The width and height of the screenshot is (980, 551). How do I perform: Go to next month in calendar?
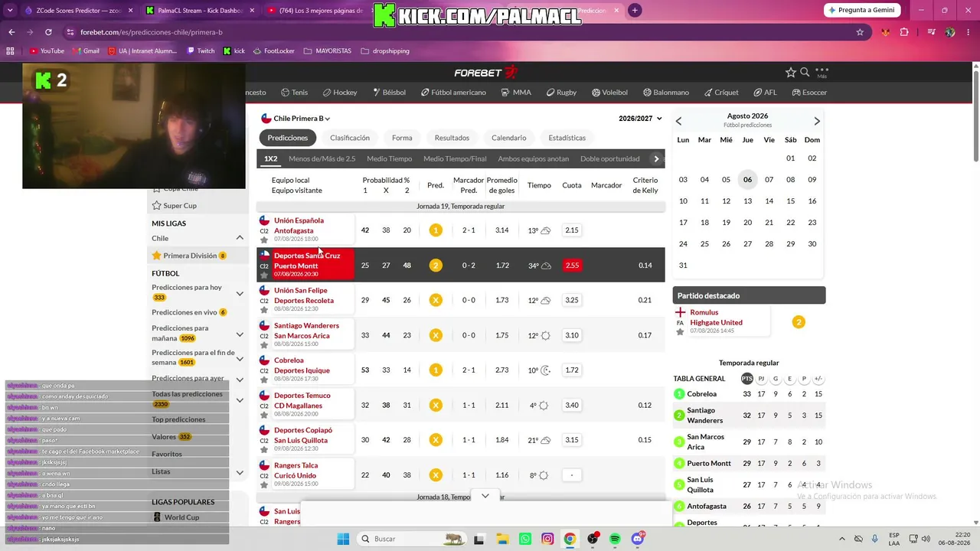tap(817, 121)
